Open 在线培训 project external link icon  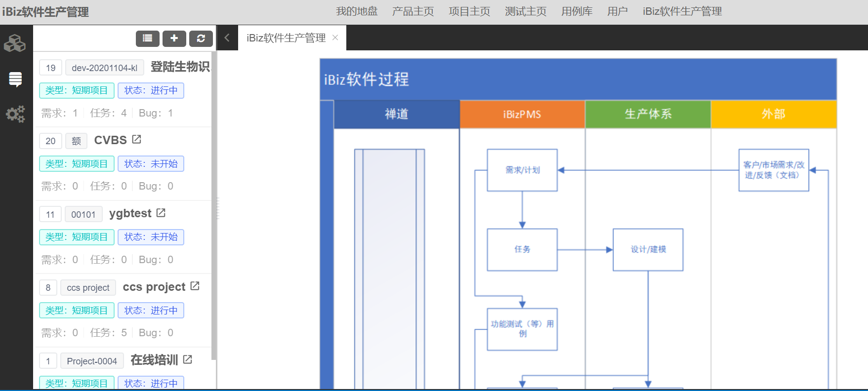pos(188,359)
